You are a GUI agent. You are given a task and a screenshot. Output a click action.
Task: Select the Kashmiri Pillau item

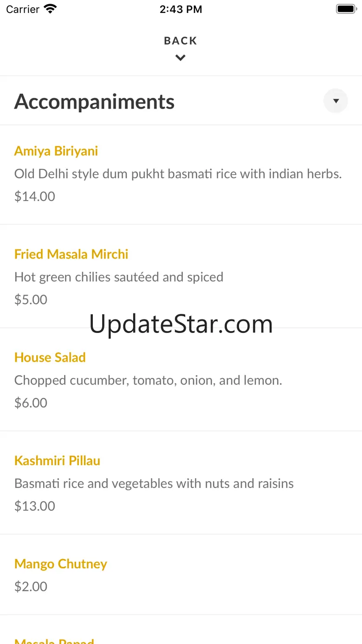[57, 461]
